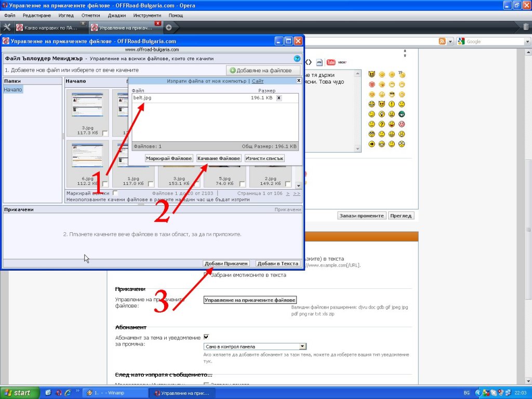Click 'Преглед' preview button
The width and height of the screenshot is (532, 399).
pos(401,216)
